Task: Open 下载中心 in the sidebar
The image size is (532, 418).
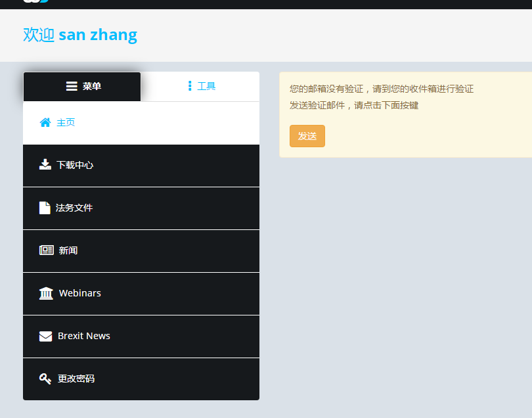Action: point(141,166)
